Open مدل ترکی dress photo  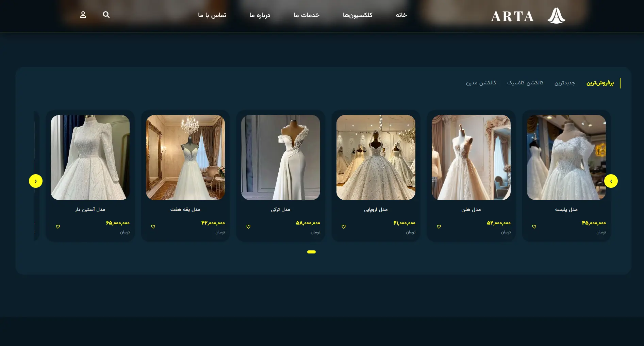click(281, 158)
